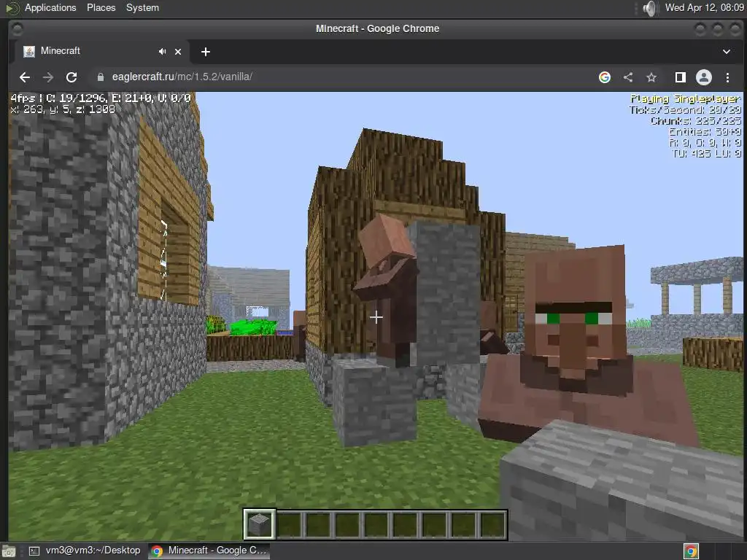The image size is (747, 560).
Task: Click the window menu button on the title bar
Action: 18,29
